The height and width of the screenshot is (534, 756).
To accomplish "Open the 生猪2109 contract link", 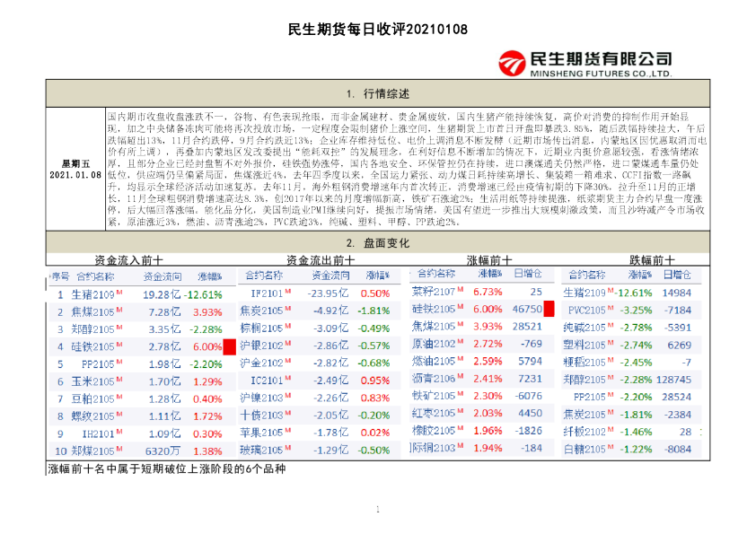I will point(92,293).
